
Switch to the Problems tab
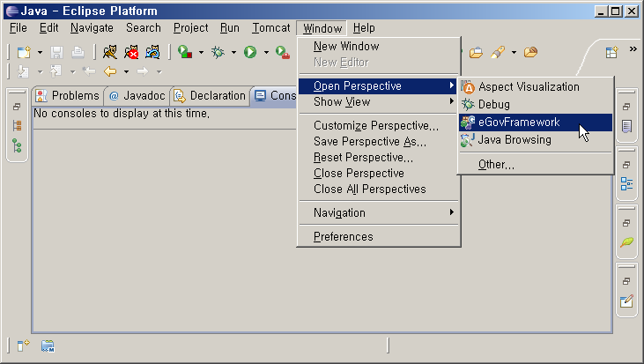(67, 95)
